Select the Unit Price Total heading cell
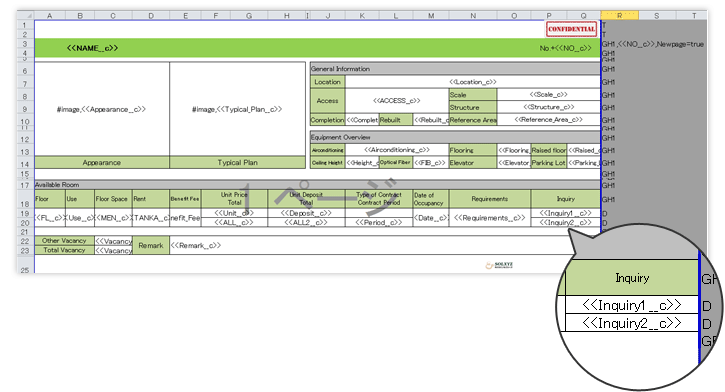Screen dimensions: 725x392 click(x=234, y=199)
